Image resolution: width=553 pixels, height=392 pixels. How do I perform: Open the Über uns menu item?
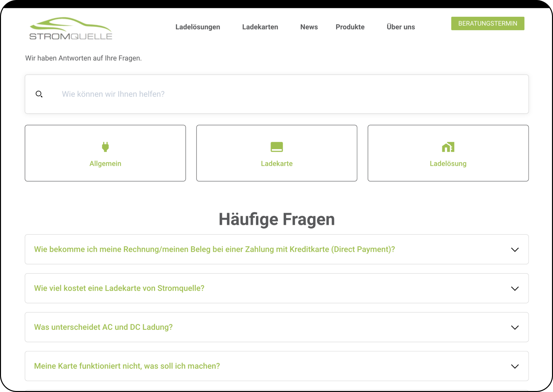(401, 27)
